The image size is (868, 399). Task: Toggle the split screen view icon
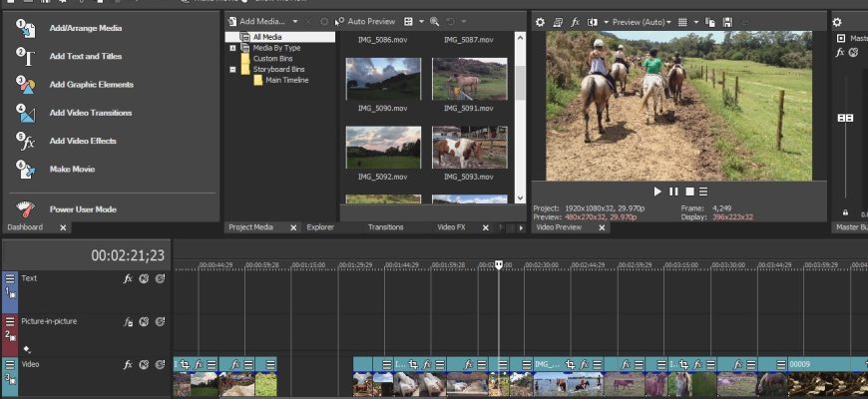593,23
